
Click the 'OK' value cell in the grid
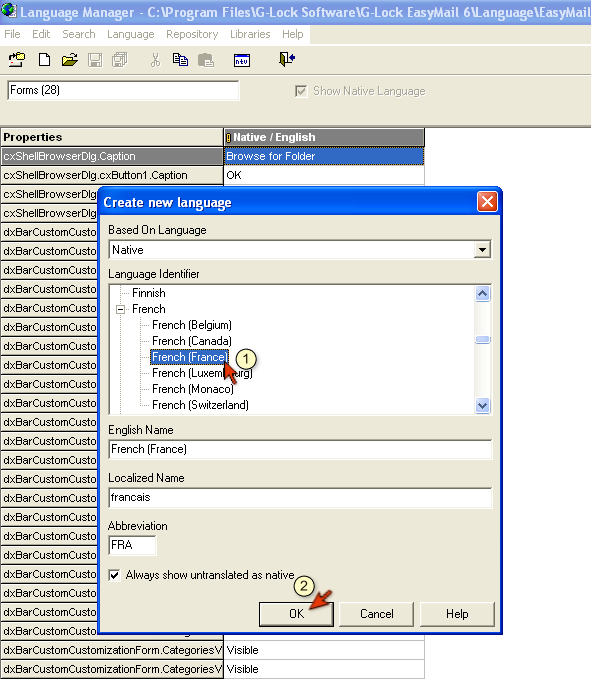point(324,175)
